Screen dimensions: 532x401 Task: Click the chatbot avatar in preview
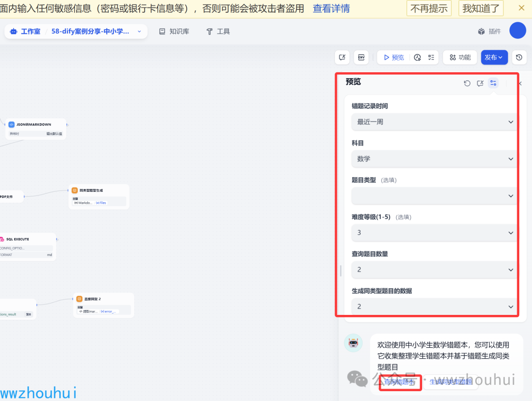coord(353,343)
